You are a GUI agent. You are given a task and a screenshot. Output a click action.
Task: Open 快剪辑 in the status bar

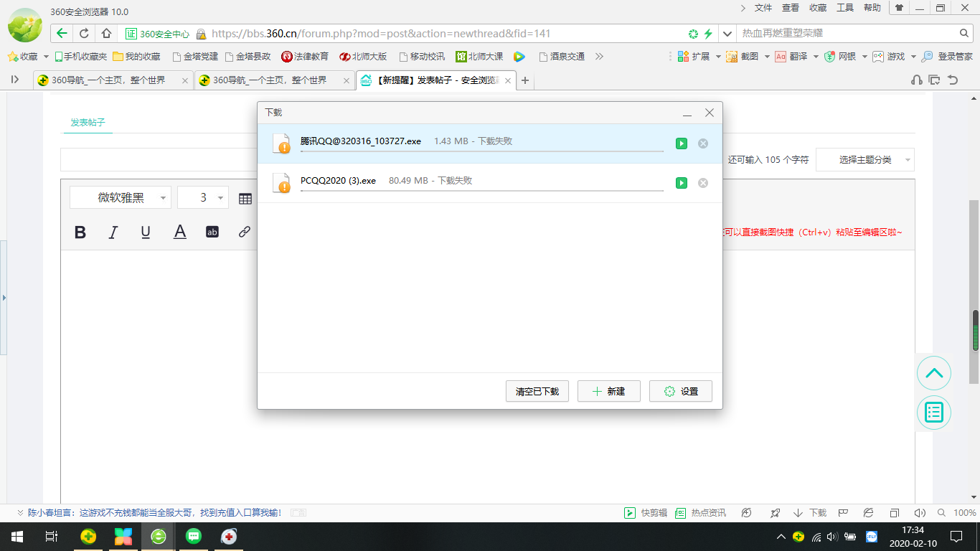point(646,513)
